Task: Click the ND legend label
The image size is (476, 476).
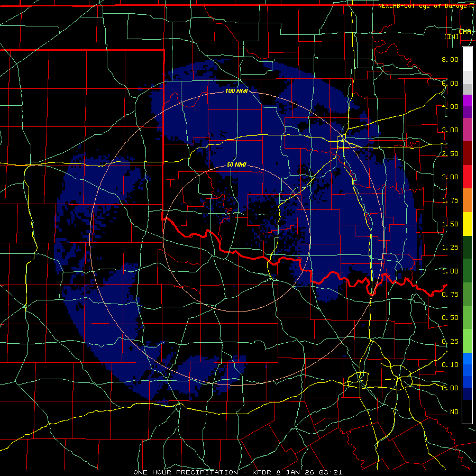Action: pyautogui.click(x=454, y=412)
